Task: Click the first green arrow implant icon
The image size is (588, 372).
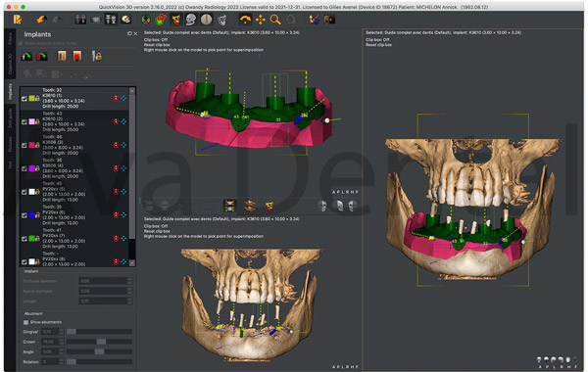Action: (x=26, y=56)
